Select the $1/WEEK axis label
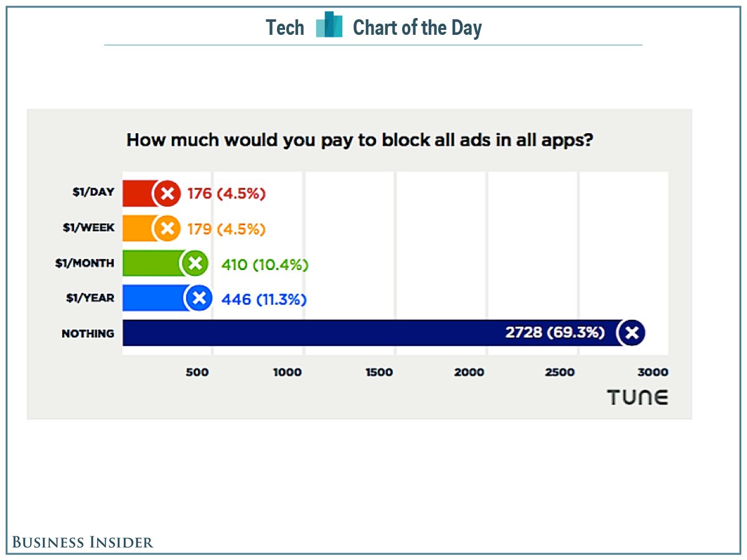This screenshot has height=560, width=747. pyautogui.click(x=88, y=228)
